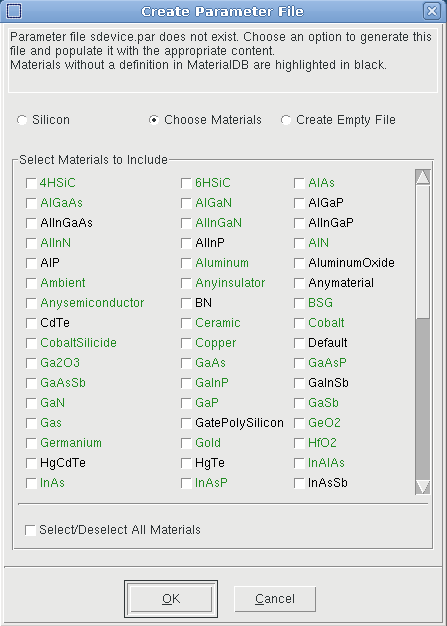
Task: Select GaInSb material checkbox
Action: coord(299,383)
